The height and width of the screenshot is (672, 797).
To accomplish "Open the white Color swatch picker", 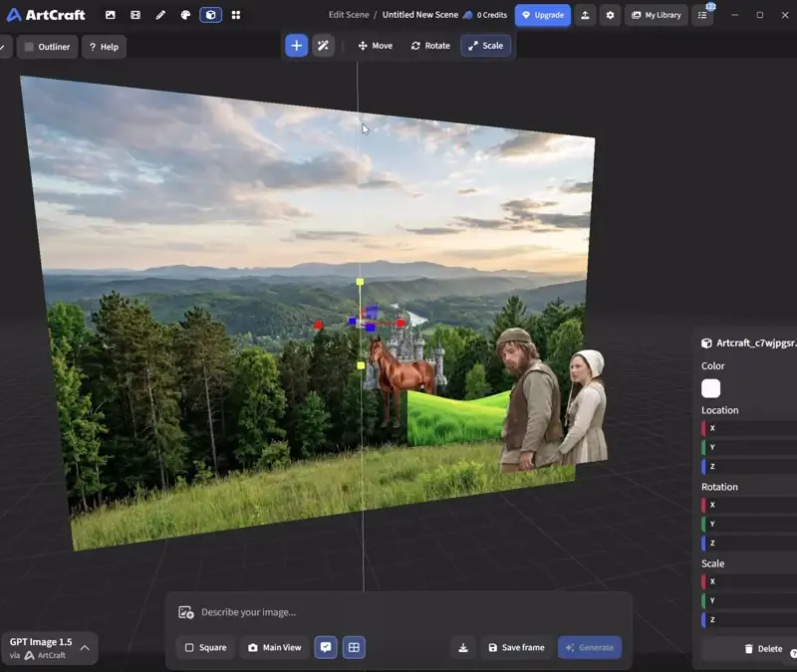I will coord(710,388).
